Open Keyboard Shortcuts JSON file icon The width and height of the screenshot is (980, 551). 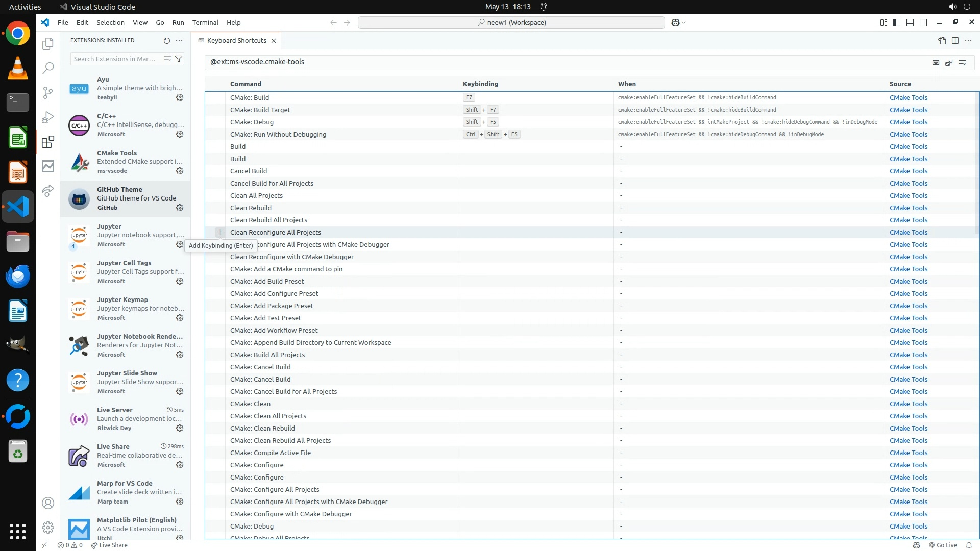point(942,41)
